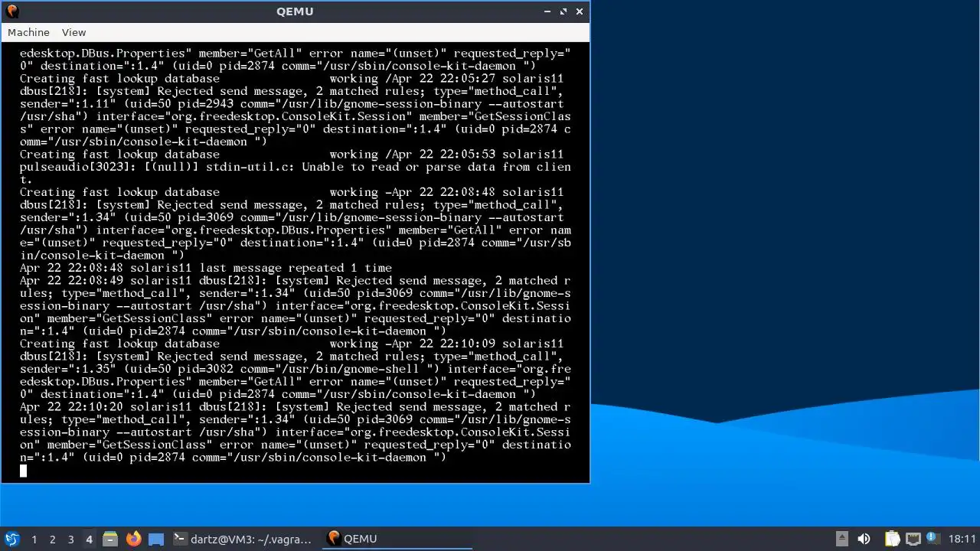Click the QEMU window title text
This screenshot has height=551, width=980.
pos(295,11)
